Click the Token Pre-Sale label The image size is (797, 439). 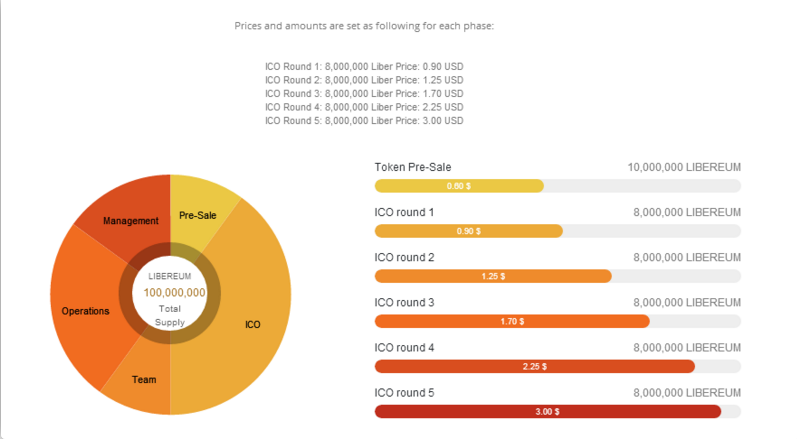419,167
